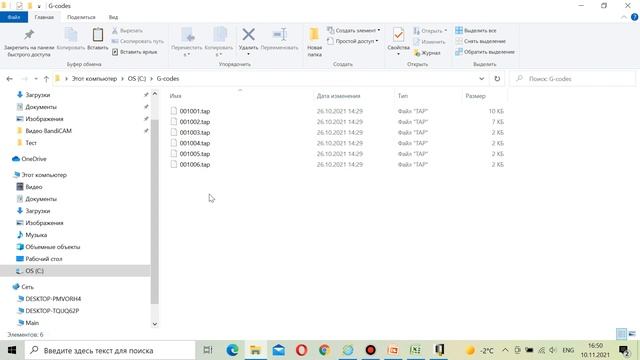
Task: Open Свойства properties icon
Action: click(398, 35)
